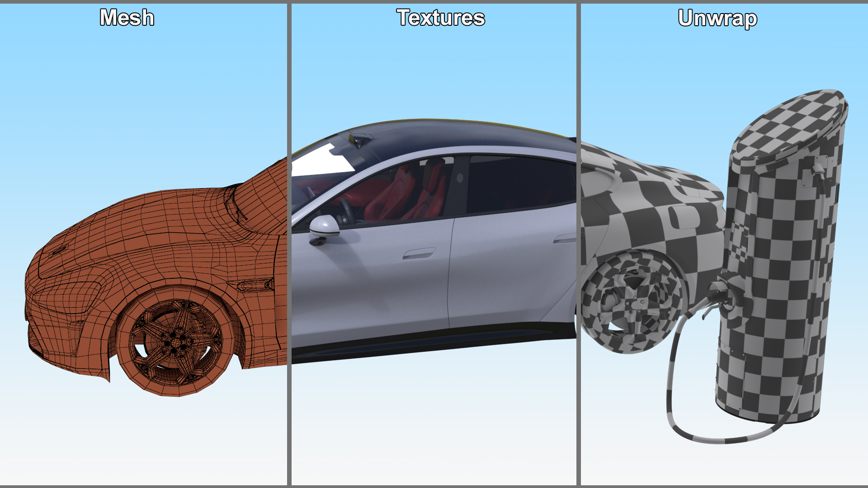868x488 pixels.
Task: Click the white side mirror
Action: 325,226
